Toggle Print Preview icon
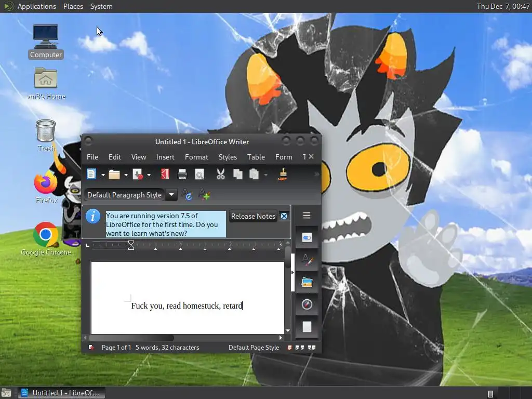532x399 pixels. pos(199,174)
